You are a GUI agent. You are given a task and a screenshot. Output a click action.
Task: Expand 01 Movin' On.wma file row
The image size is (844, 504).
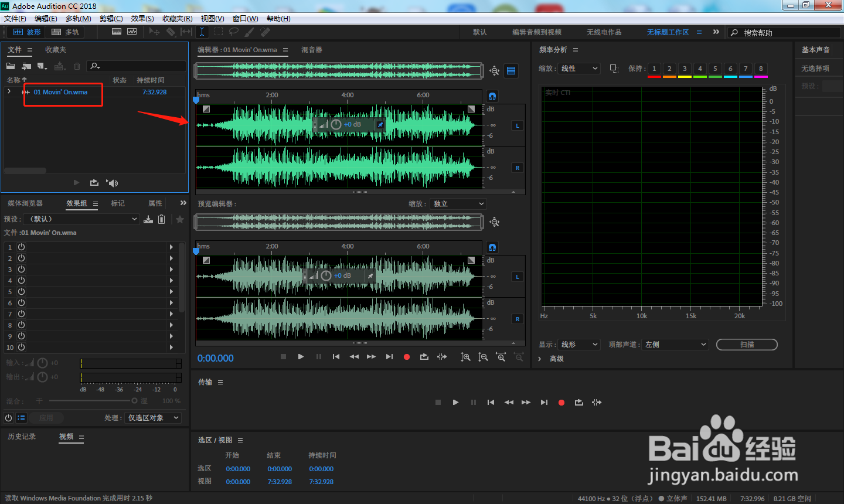pyautogui.click(x=9, y=91)
